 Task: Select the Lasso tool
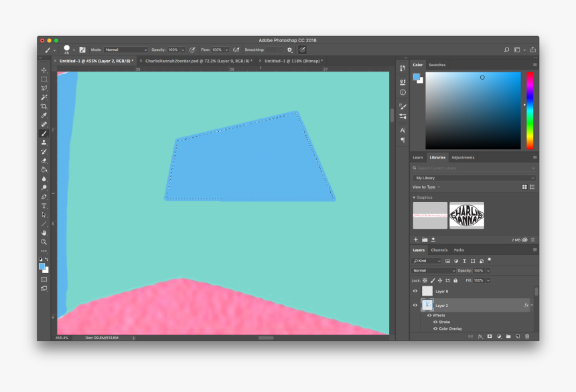pyautogui.click(x=44, y=88)
